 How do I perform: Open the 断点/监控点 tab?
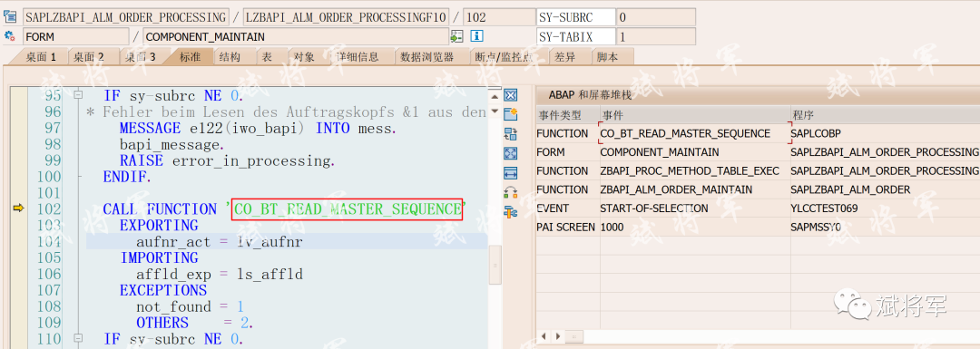pyautogui.click(x=505, y=57)
